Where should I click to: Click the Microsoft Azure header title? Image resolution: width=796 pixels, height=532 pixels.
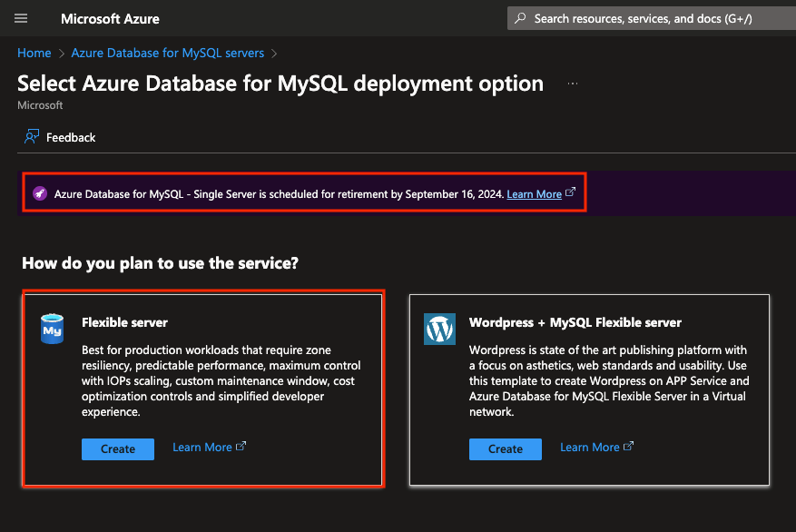click(x=110, y=18)
